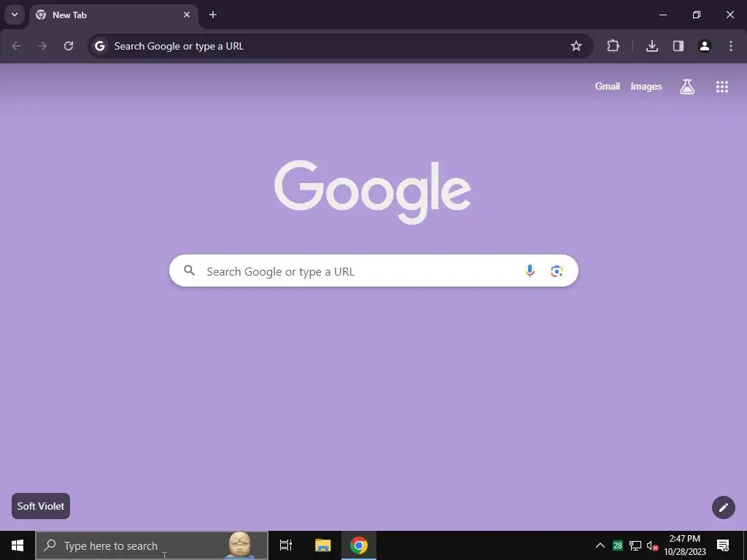Open the profile avatar icon

[705, 46]
